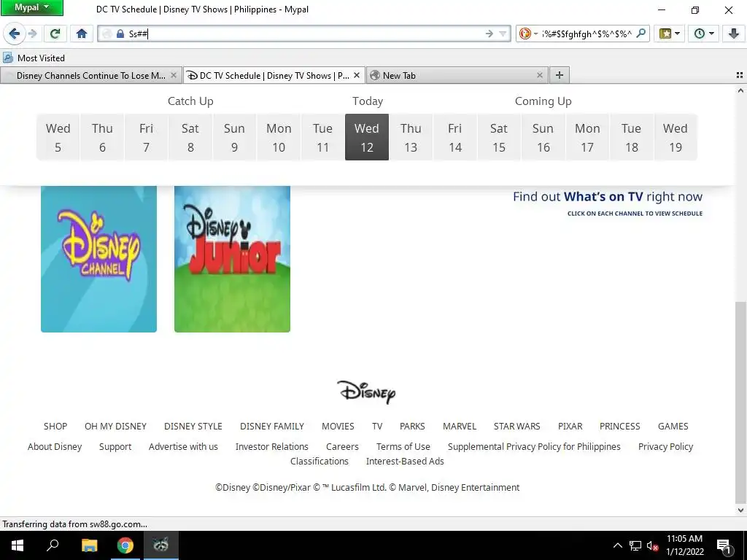Open the Windows Start menu
The image size is (747, 560).
(x=18, y=545)
